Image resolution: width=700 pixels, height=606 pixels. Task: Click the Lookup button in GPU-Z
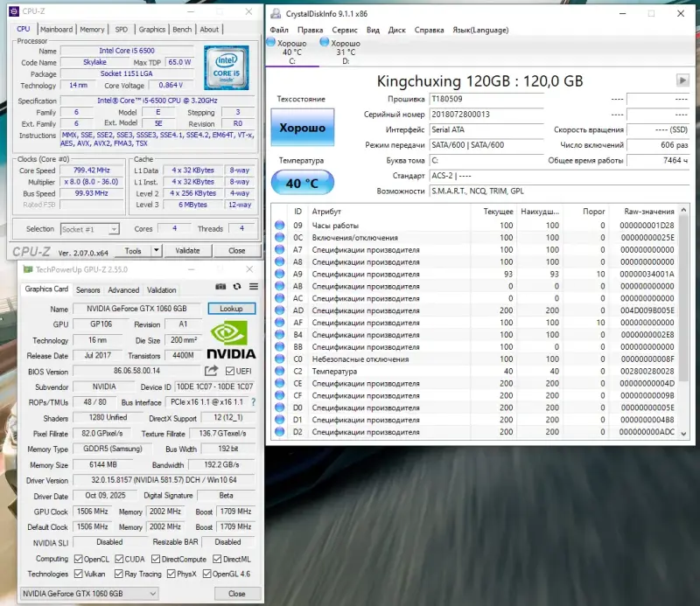pyautogui.click(x=231, y=309)
